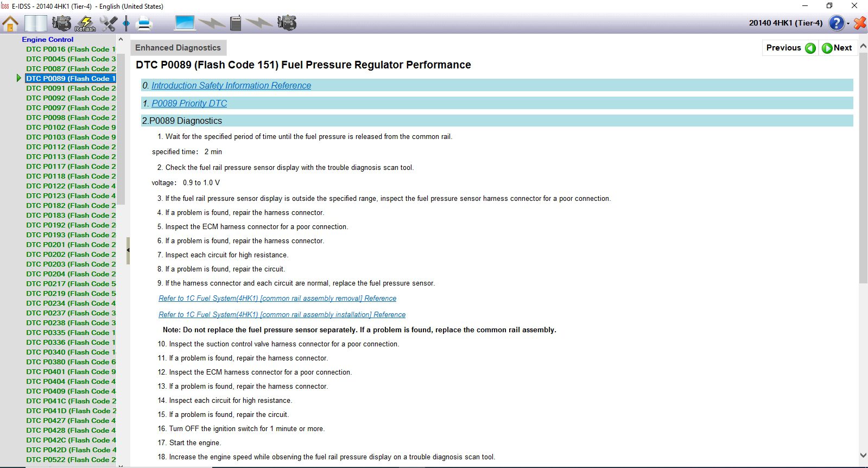This screenshot has height=468, width=868.
Task: Select DTC P0117 in the list
Action: point(71,167)
